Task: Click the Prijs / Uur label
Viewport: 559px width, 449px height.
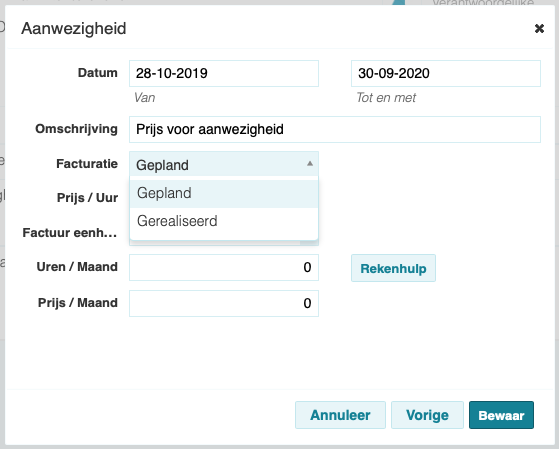Action: tap(87, 198)
